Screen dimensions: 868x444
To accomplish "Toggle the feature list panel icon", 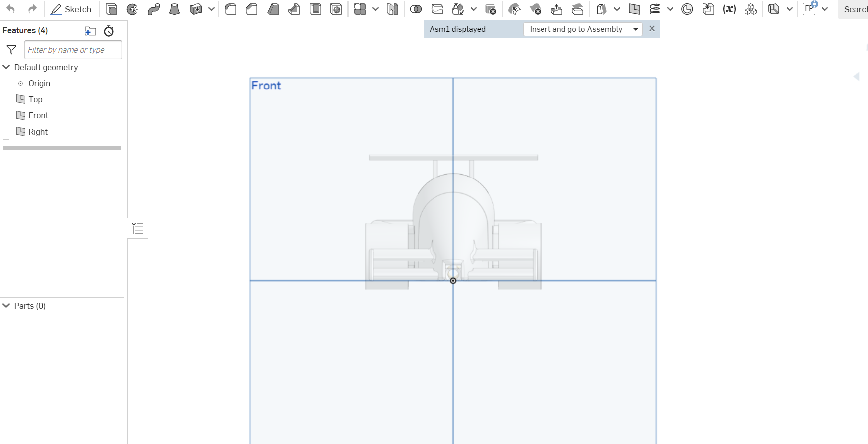I will 138,228.
